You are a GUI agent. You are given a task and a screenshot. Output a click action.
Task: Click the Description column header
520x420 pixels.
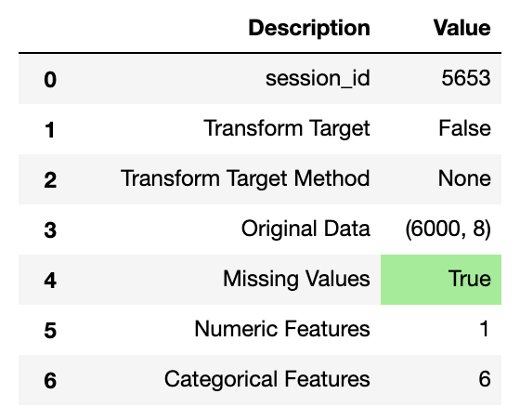click(309, 28)
